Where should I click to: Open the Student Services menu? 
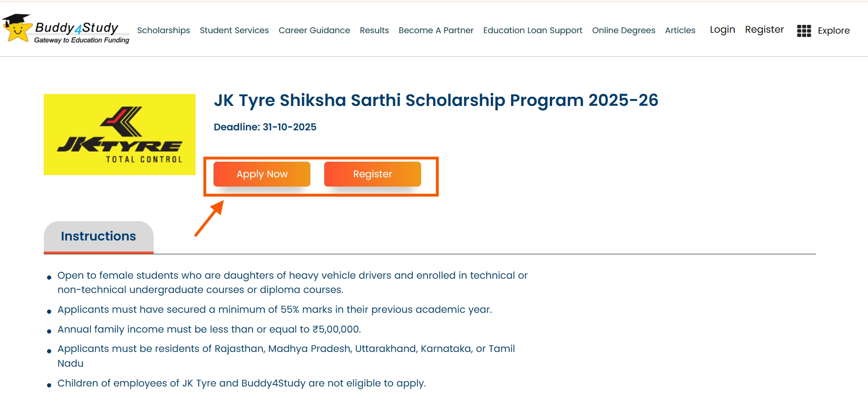click(x=234, y=30)
